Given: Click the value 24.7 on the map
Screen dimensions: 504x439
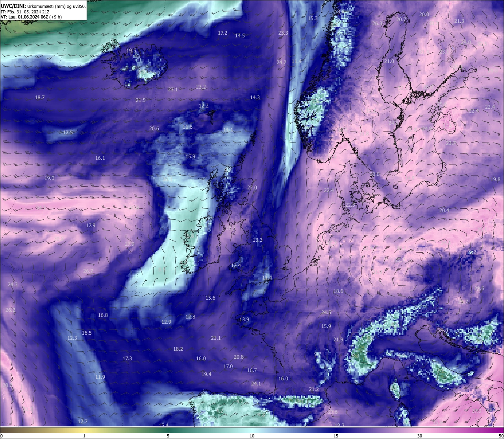Looking at the screenshot, I should pyautogui.click(x=282, y=63).
